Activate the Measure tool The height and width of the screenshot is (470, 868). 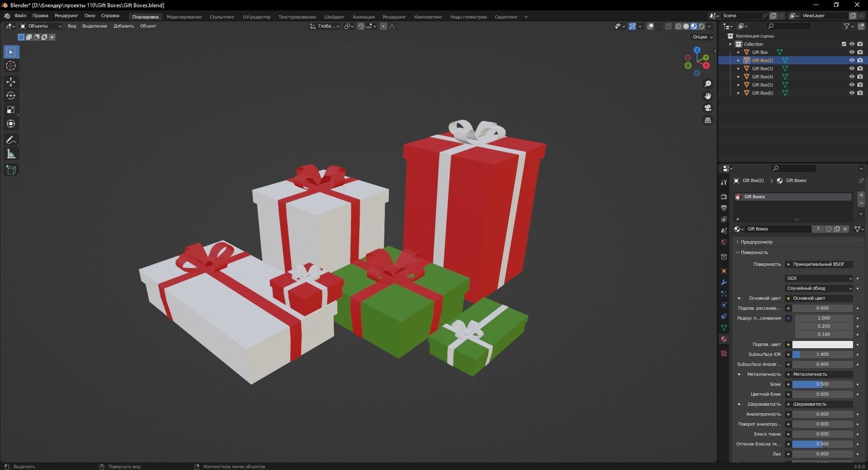pos(11,154)
